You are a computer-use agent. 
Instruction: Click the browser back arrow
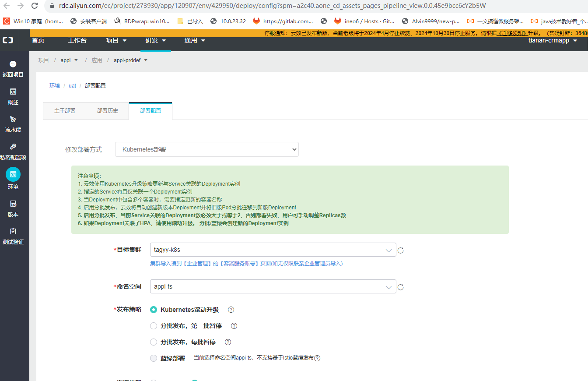[x=7, y=6]
